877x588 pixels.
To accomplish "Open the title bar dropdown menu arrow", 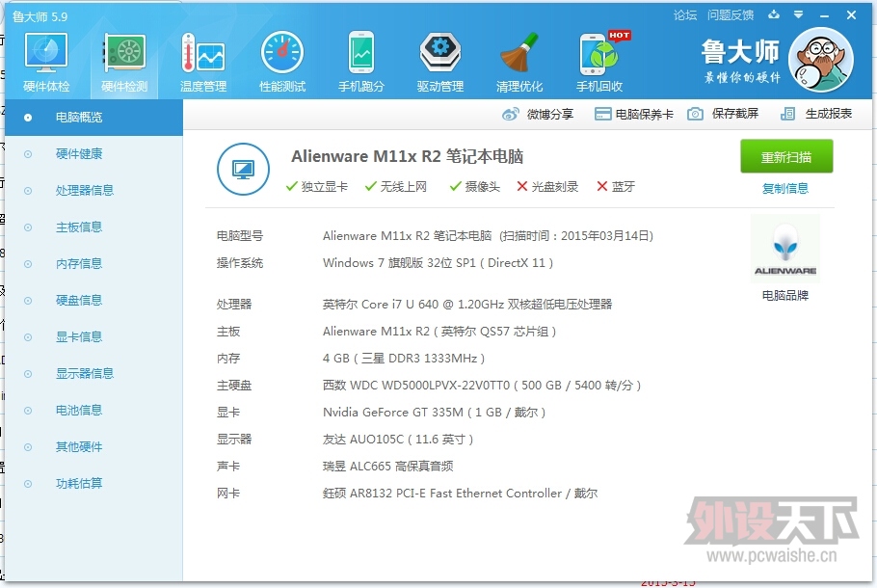I will point(799,15).
